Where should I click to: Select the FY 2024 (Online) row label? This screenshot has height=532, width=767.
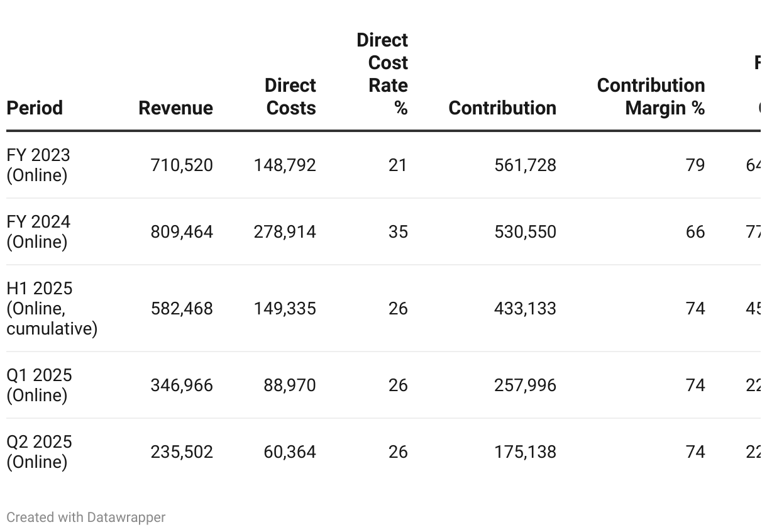pyautogui.click(x=38, y=231)
